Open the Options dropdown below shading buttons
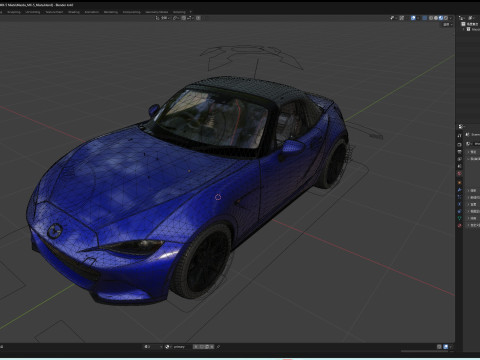Screen dimensions: 480x360 point(448,25)
